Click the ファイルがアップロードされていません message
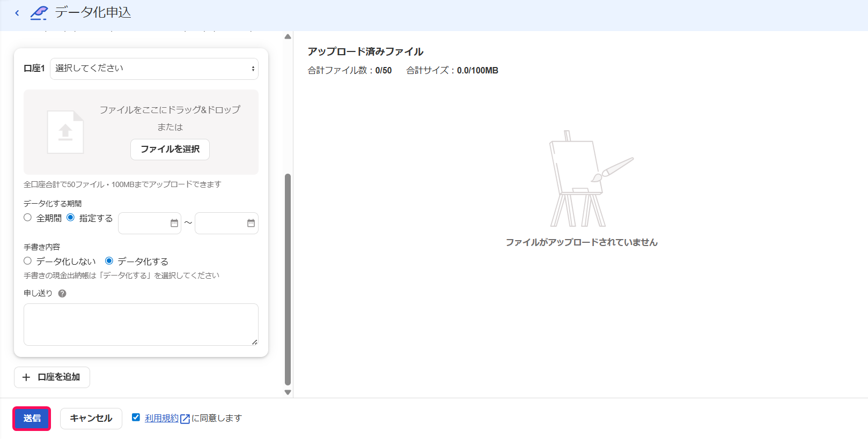This screenshot has width=868, height=439. point(582,242)
